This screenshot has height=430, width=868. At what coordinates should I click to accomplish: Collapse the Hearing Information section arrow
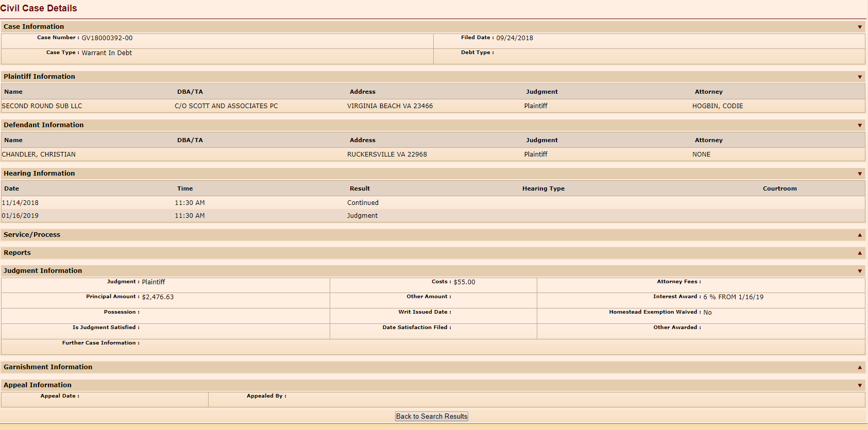pos(860,174)
